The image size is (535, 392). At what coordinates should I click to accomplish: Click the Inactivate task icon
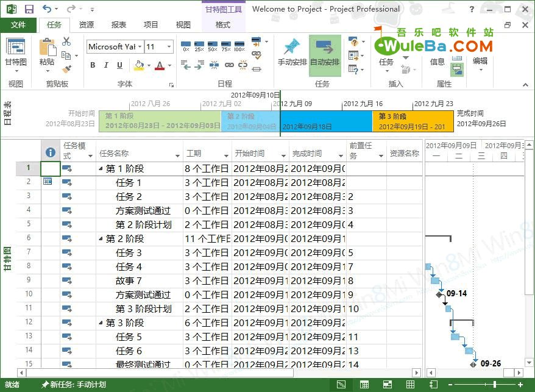[257, 69]
